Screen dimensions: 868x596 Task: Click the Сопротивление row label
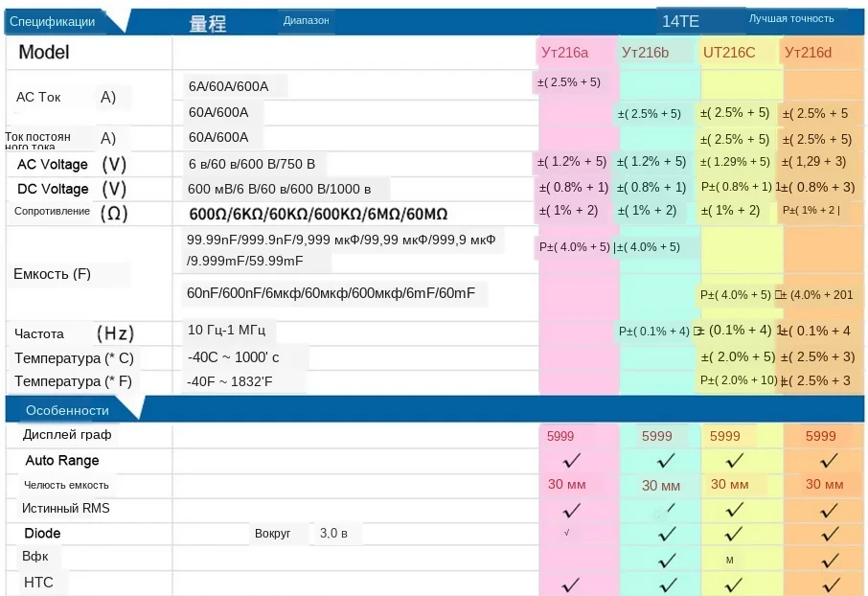(x=52, y=211)
